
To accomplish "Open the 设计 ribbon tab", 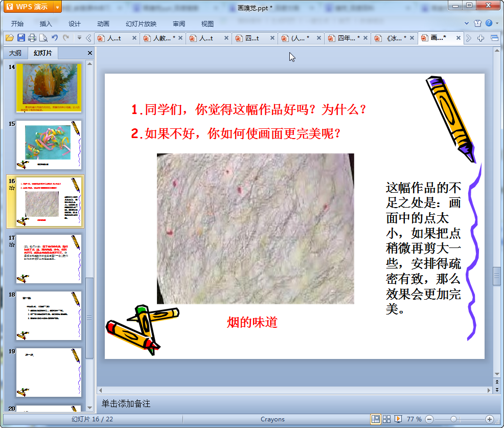I will pos(74,24).
